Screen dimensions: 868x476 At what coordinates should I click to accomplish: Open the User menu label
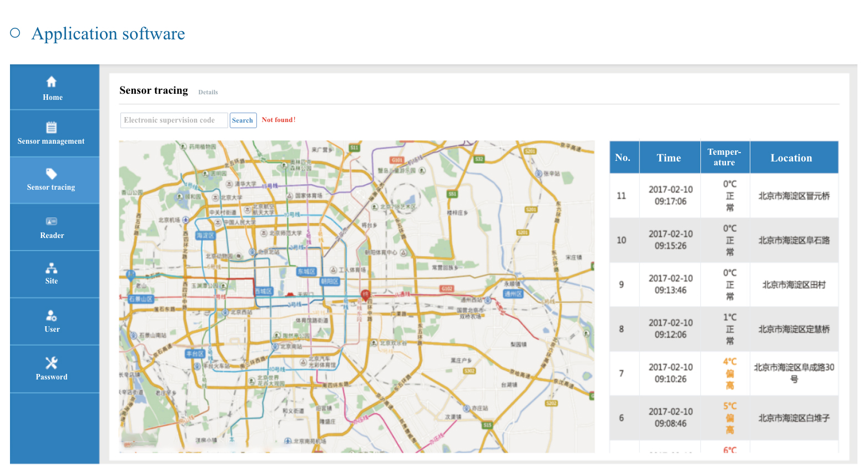click(x=52, y=330)
